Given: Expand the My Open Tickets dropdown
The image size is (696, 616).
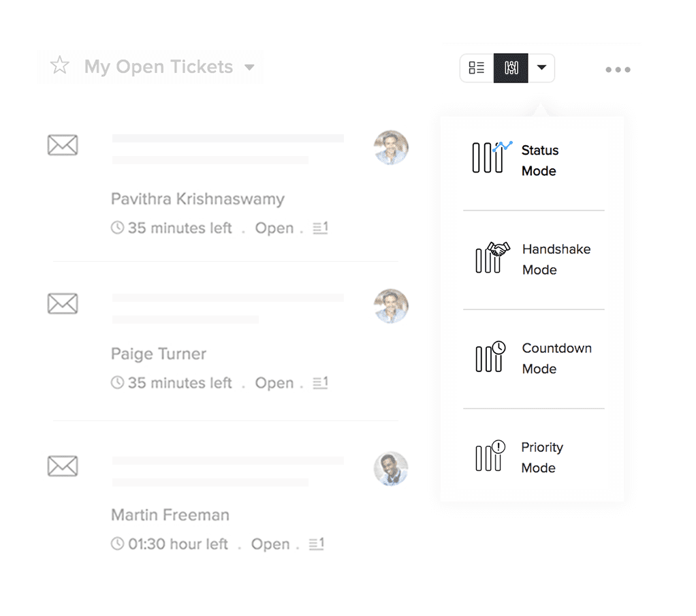Looking at the screenshot, I should point(249,67).
